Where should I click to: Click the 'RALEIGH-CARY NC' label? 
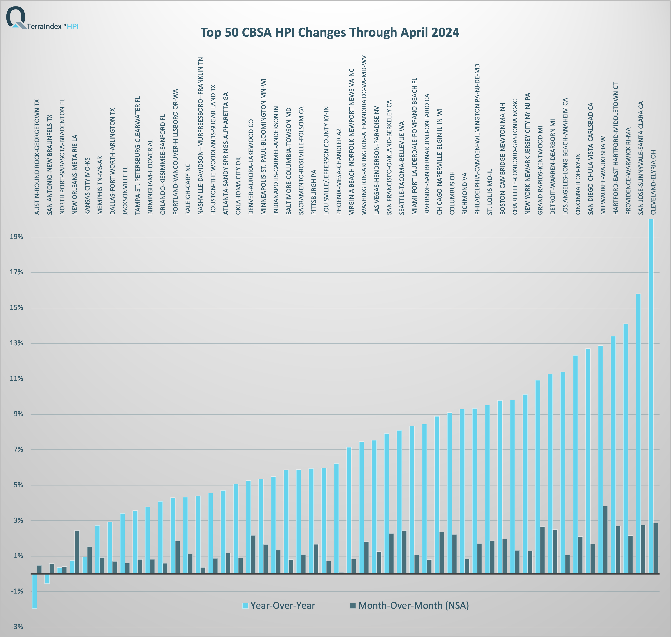188,189
